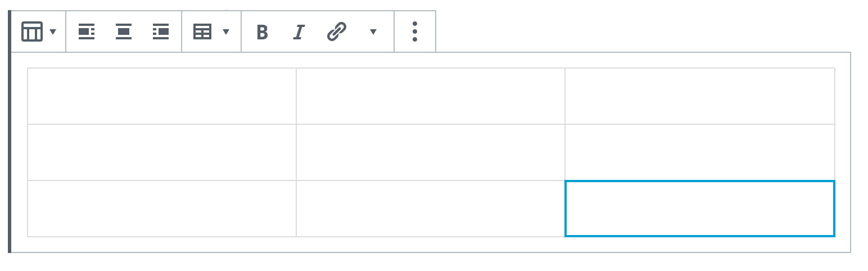Click the highlighted blue-bordered cell
The image size is (868, 271).
click(x=700, y=209)
